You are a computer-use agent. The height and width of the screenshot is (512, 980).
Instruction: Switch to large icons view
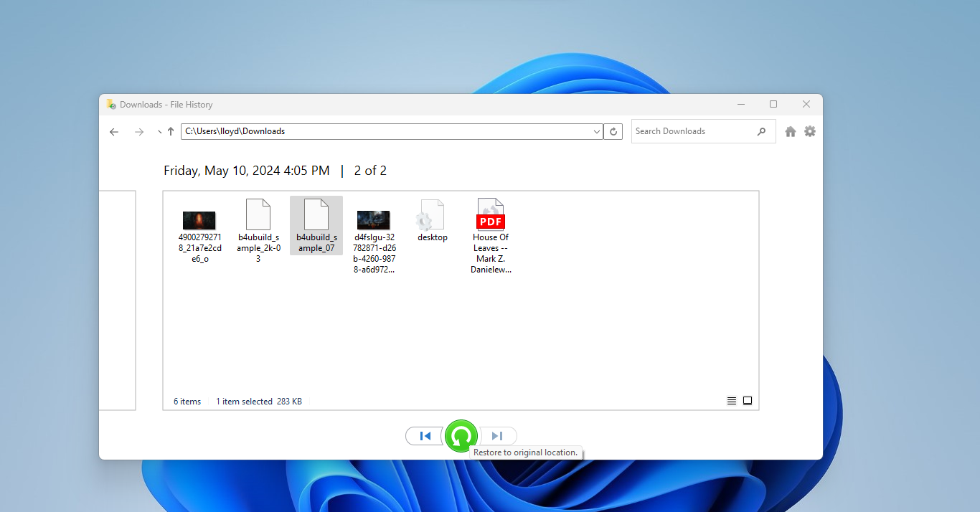coord(748,401)
